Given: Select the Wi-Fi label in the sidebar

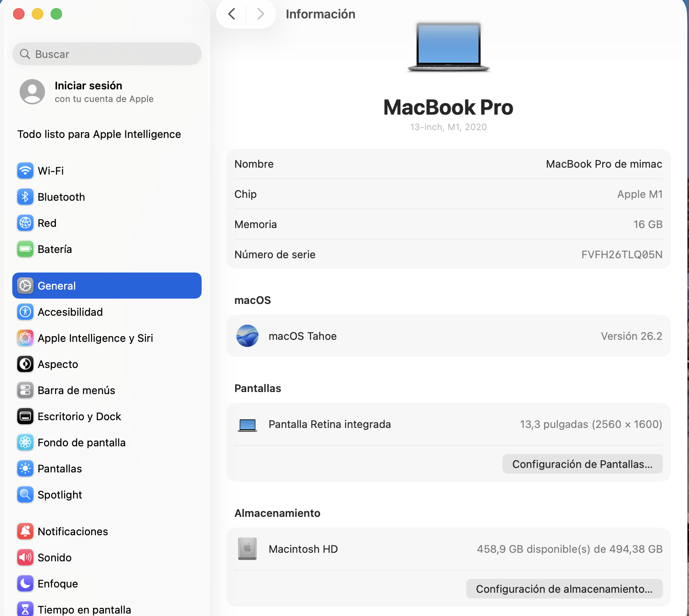Looking at the screenshot, I should point(51,171).
